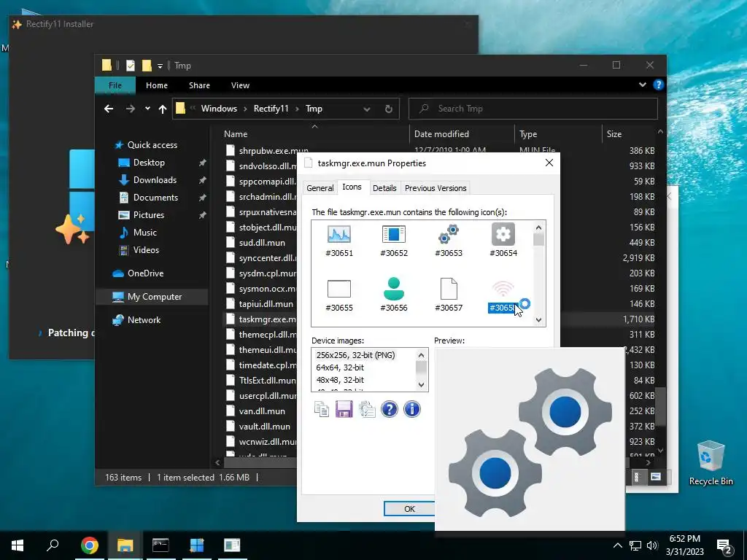Select the user icon #30656
The height and width of the screenshot is (560, 747).
[x=393, y=295]
